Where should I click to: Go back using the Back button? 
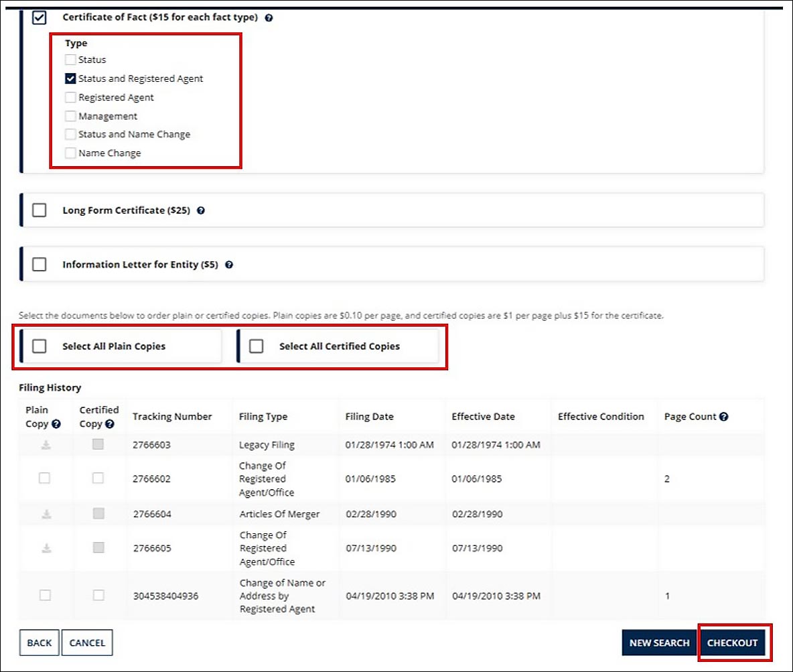(40, 643)
